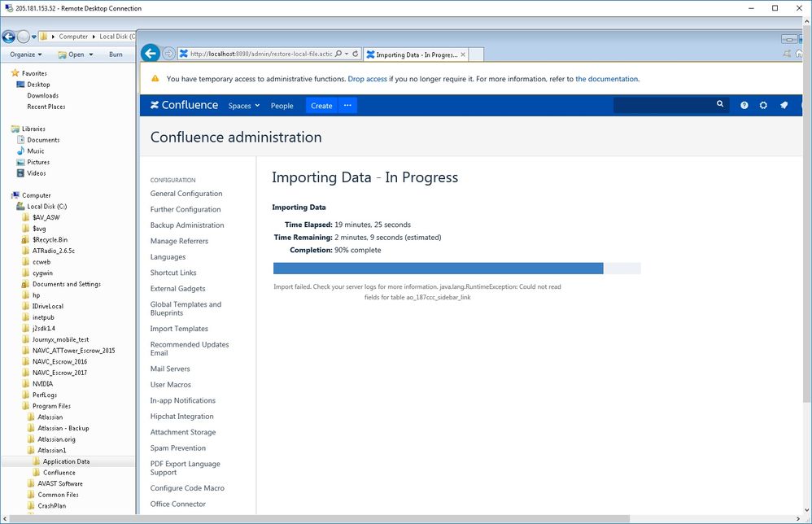This screenshot has height=524, width=812.
Task: Click the Videos library icon
Action: (20, 173)
